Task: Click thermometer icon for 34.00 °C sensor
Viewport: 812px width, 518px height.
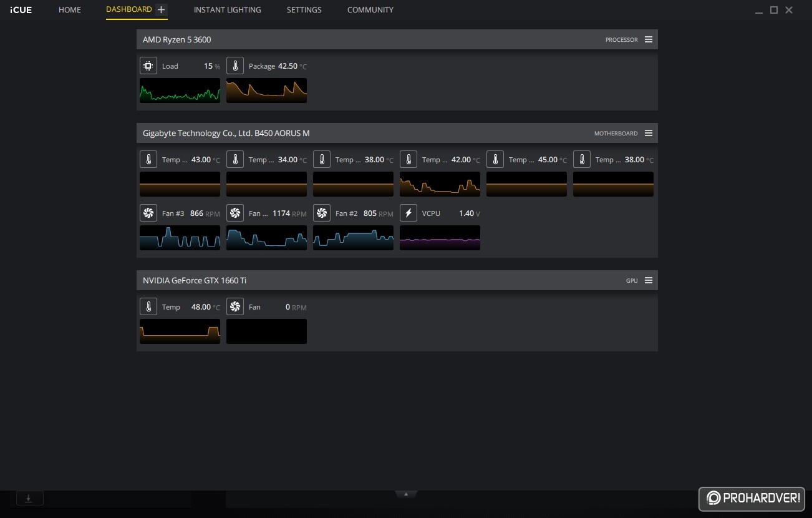Action: (x=235, y=159)
